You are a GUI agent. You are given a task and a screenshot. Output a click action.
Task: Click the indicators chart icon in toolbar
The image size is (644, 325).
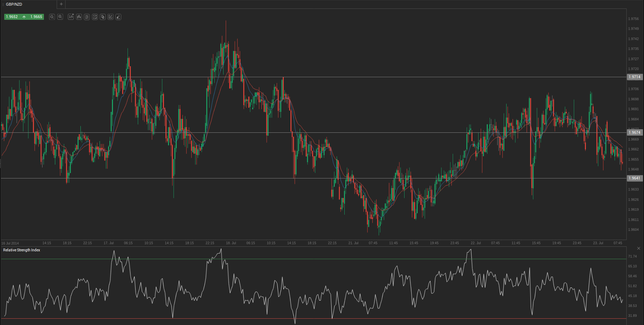(x=95, y=17)
